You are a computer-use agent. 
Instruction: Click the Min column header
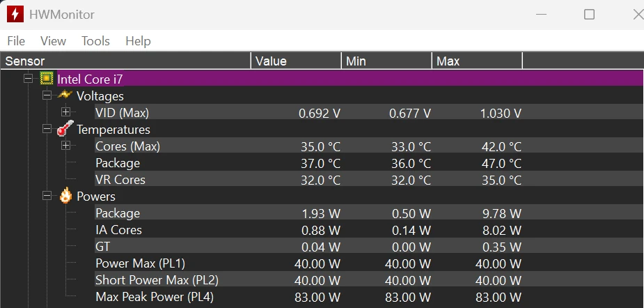[386, 61]
